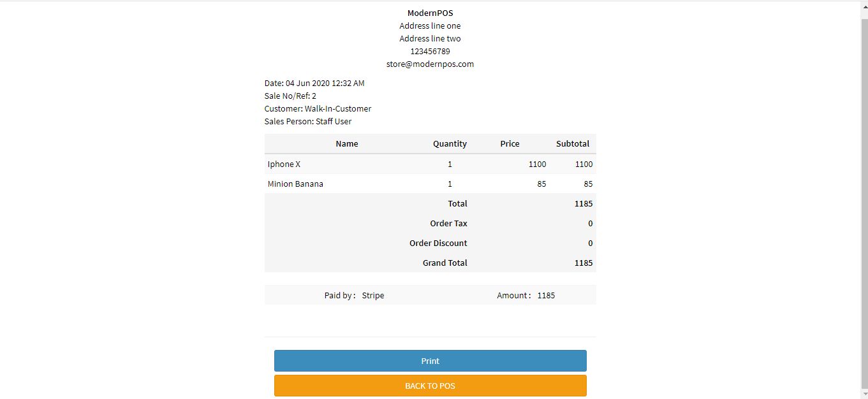Select the Iphone X item name
This screenshot has width=868, height=399.
point(284,164)
